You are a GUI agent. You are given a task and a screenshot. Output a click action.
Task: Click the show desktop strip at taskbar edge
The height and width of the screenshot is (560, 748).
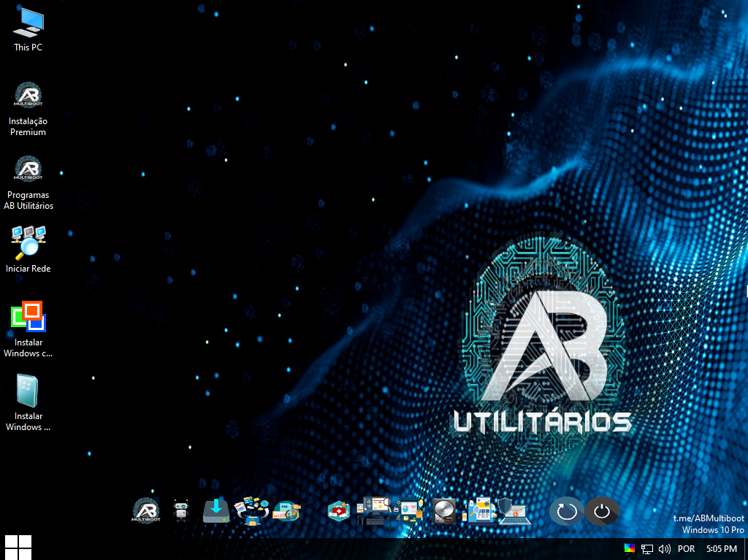click(x=746, y=549)
